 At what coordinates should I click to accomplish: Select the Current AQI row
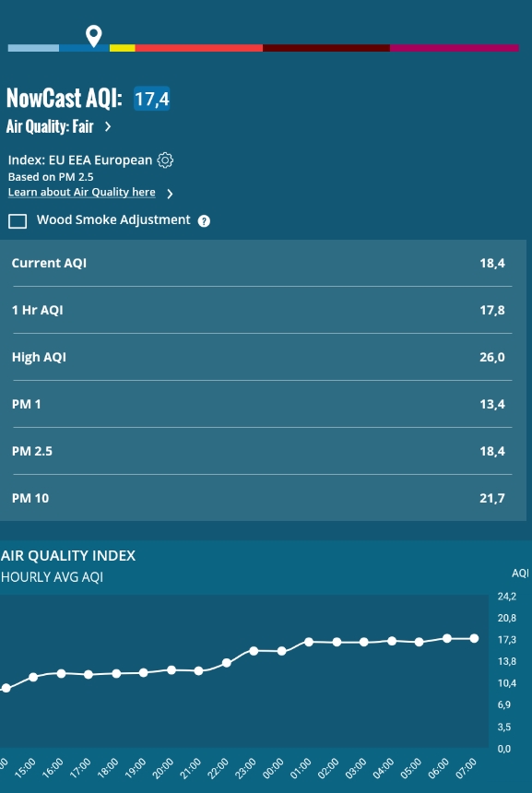(263, 263)
